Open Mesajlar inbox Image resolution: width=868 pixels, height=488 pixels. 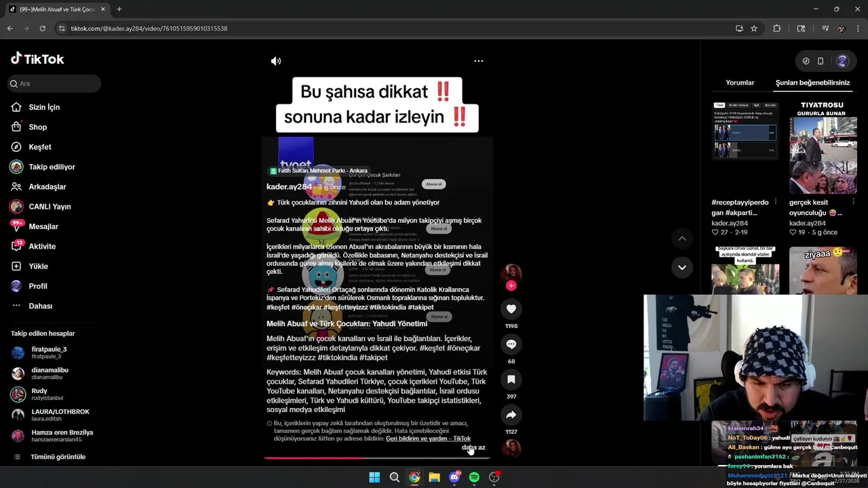click(43, 226)
